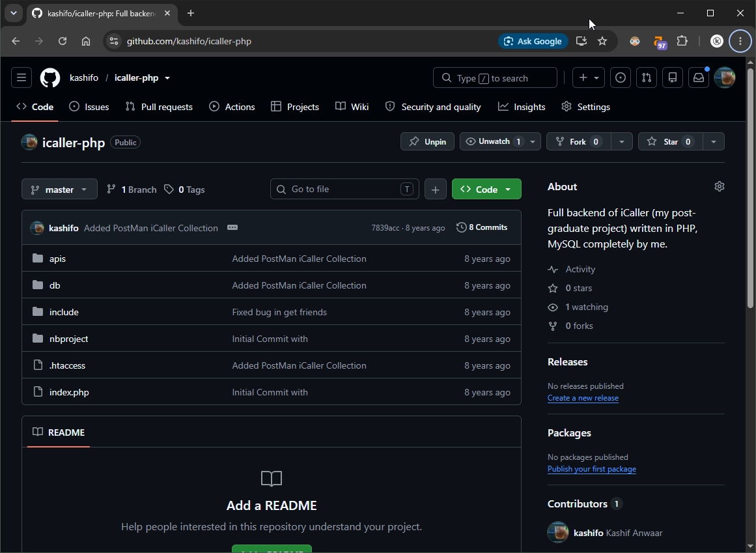
Task: Open the owl extension icon
Action: (x=634, y=41)
